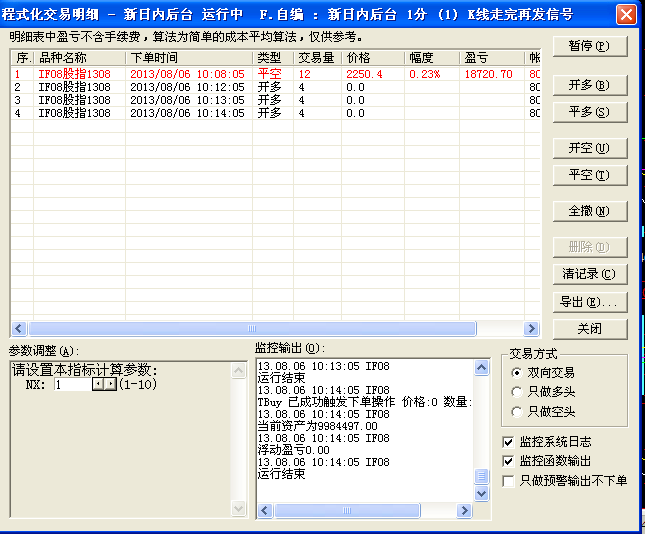Click the monitor output's right scroll arrow

coord(464,511)
